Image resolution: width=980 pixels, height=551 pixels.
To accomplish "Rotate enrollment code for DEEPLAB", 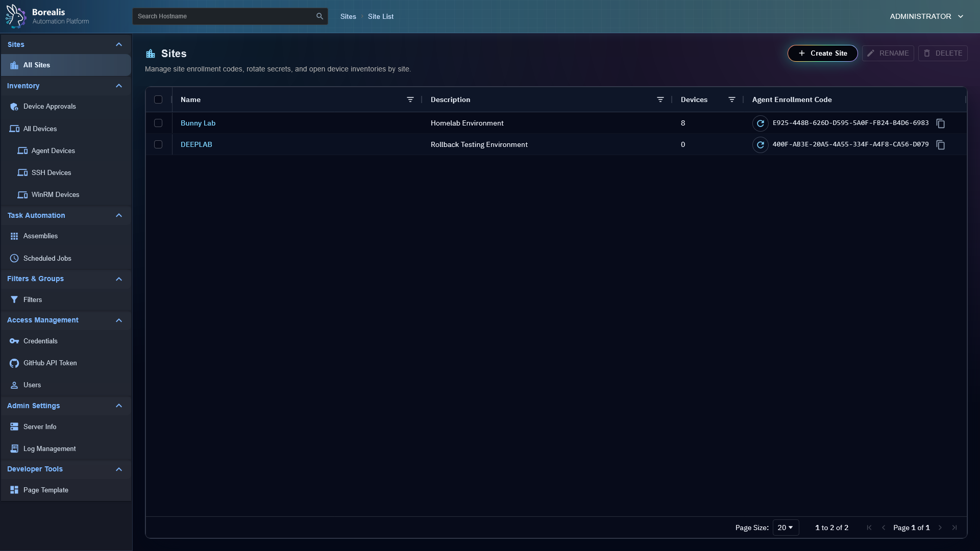I will 760,145.
